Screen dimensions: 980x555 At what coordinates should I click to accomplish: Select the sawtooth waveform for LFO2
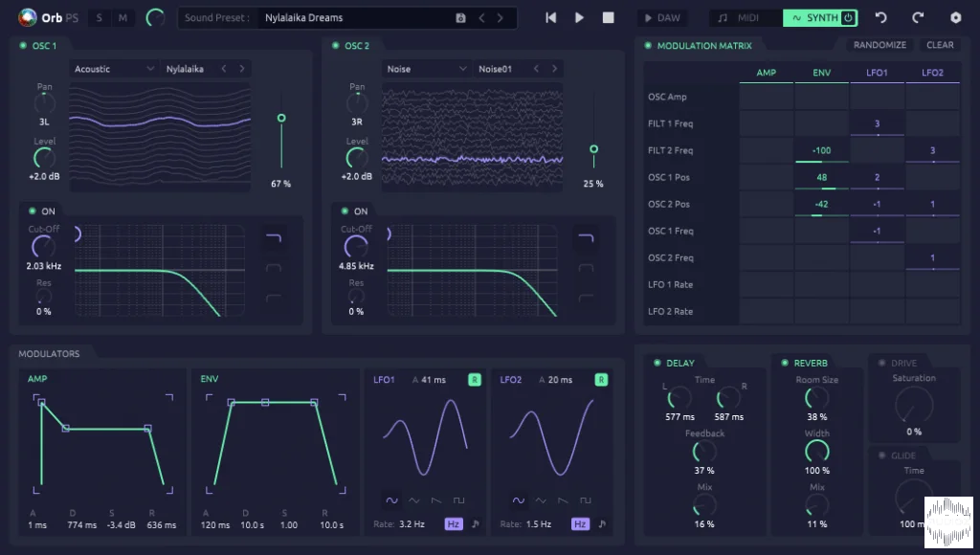(x=563, y=500)
